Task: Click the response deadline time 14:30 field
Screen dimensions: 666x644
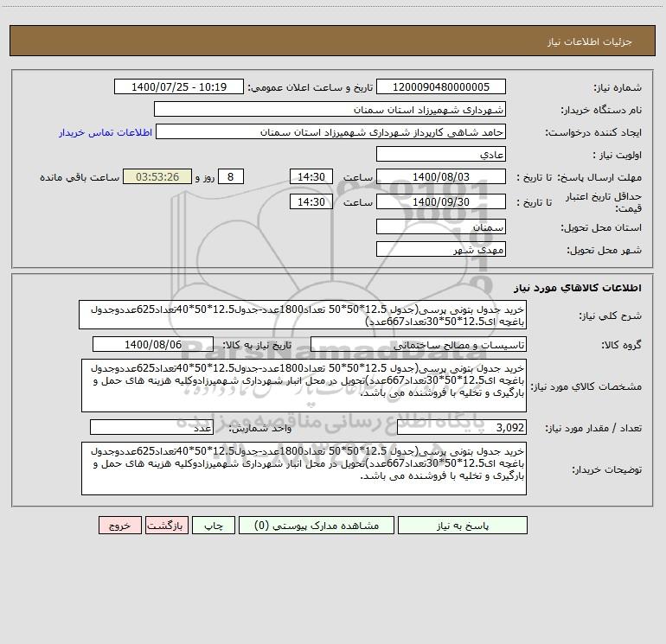Action: (311, 176)
